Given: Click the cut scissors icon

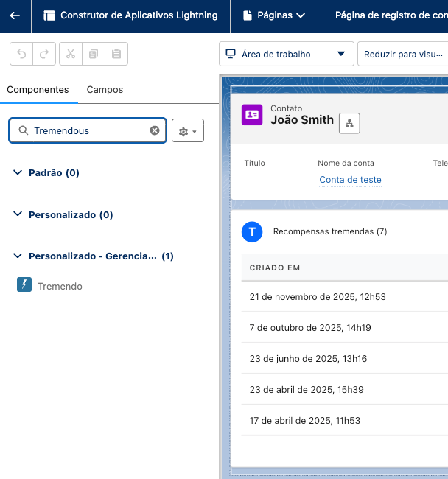Looking at the screenshot, I should tap(71, 54).
